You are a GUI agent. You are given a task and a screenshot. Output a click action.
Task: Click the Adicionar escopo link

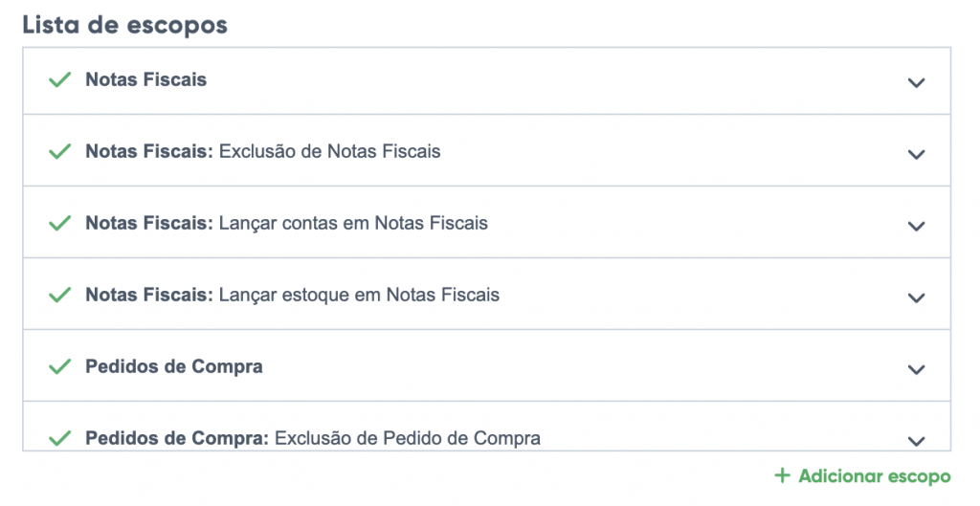click(x=874, y=475)
